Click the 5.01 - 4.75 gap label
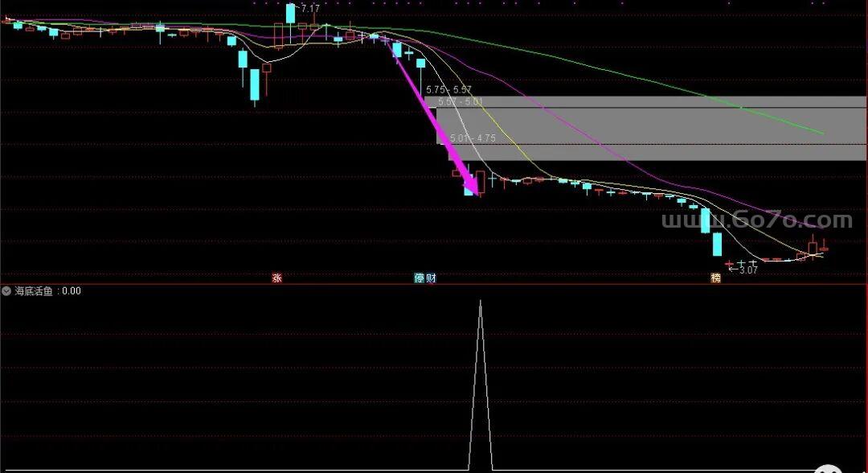868x473 pixels. (x=473, y=138)
